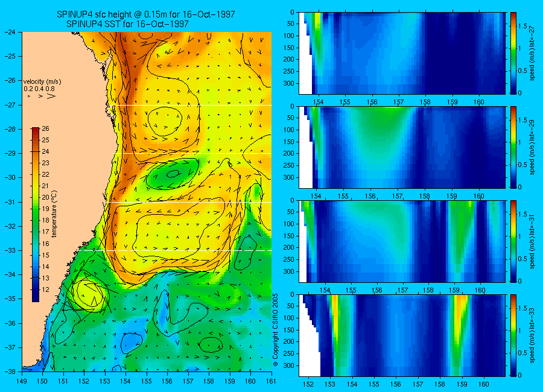The image size is (543, 392).
Task: Click the dark red 26° end of the temperature colorbar
Action: 36,130
